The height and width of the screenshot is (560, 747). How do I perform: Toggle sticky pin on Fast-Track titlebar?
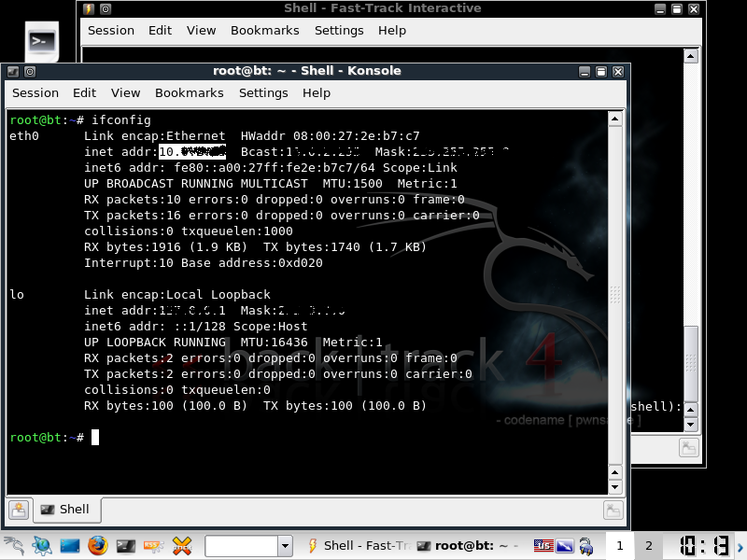pyautogui.click(x=106, y=8)
